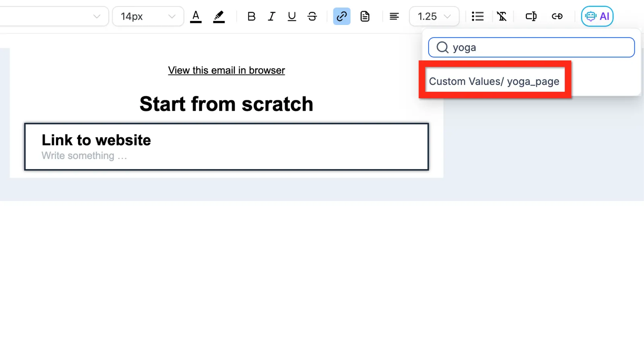Open the text color picker
This screenshot has width=644, height=353.
(x=196, y=17)
